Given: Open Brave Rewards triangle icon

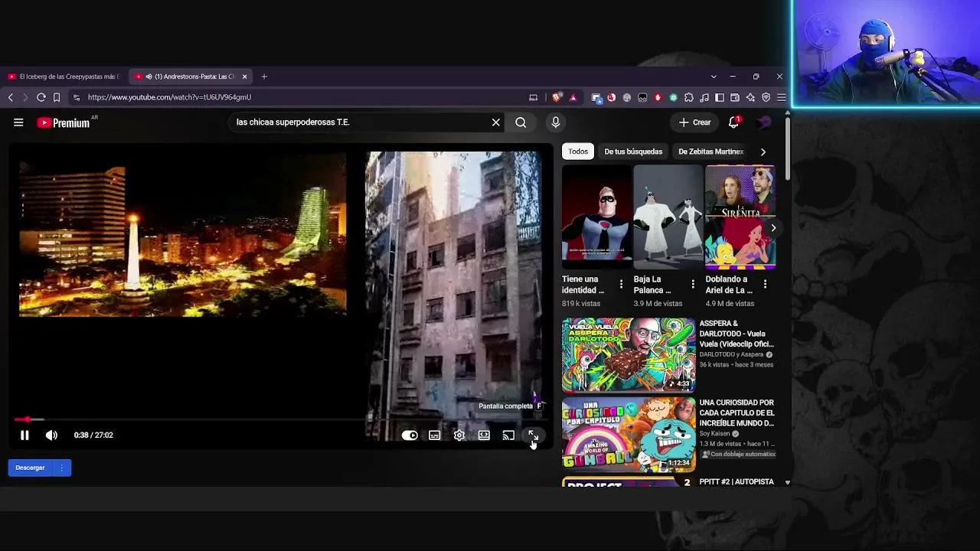Looking at the screenshot, I should coord(573,97).
